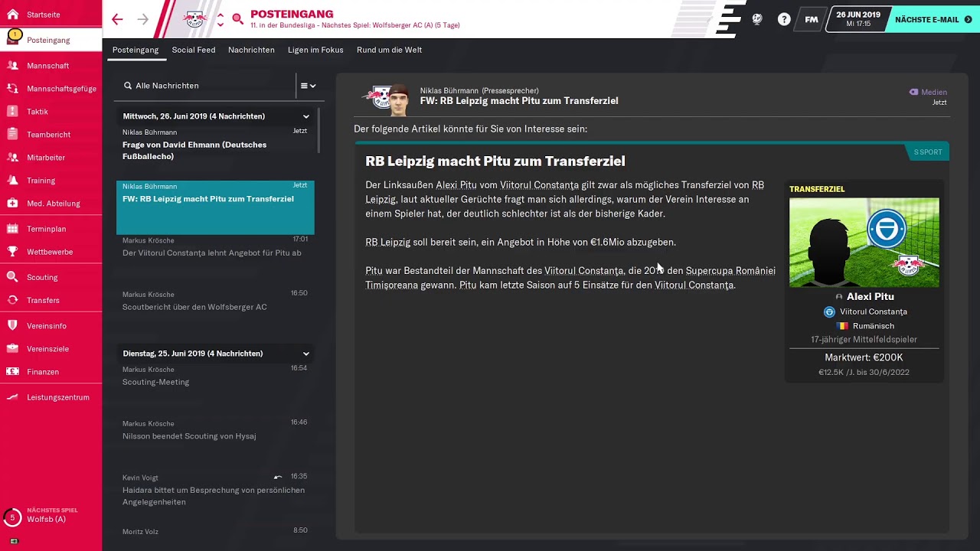The height and width of the screenshot is (551, 980).
Task: Switch to Social Feed tab
Action: pos(194,50)
